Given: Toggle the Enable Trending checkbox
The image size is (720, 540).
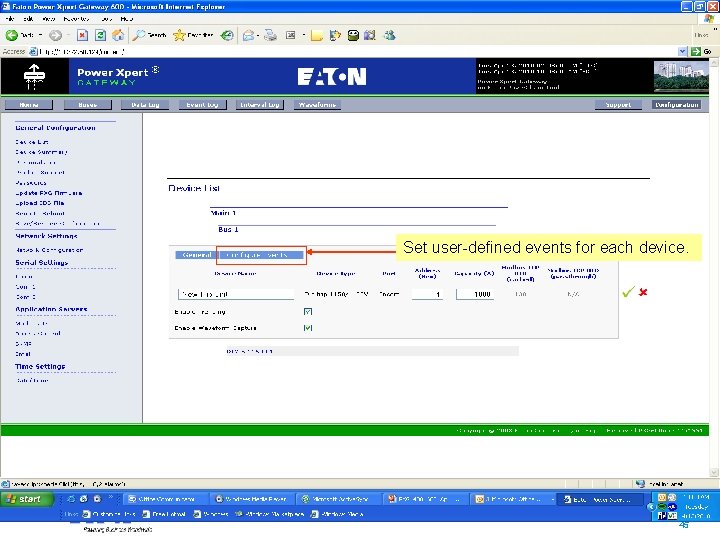Looking at the screenshot, I should [x=308, y=312].
